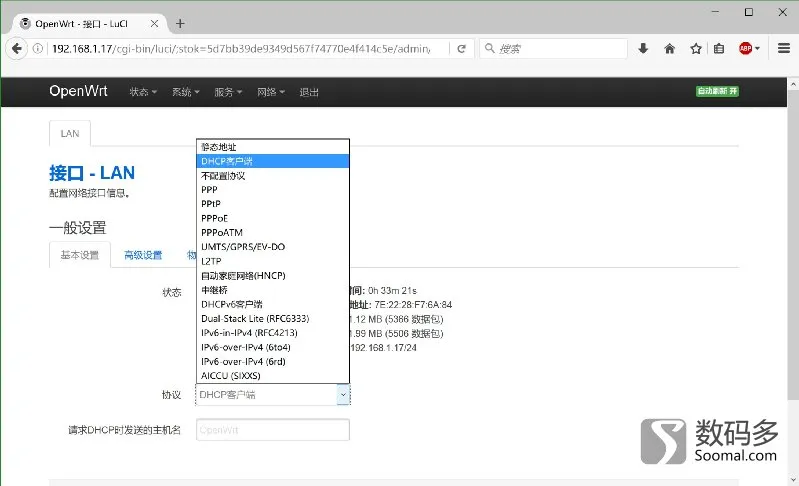Select PPP protocol option
This screenshot has height=486, width=799.
273,190
